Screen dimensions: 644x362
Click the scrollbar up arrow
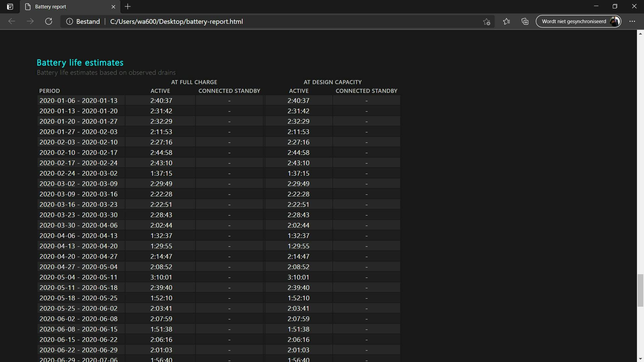640,34
